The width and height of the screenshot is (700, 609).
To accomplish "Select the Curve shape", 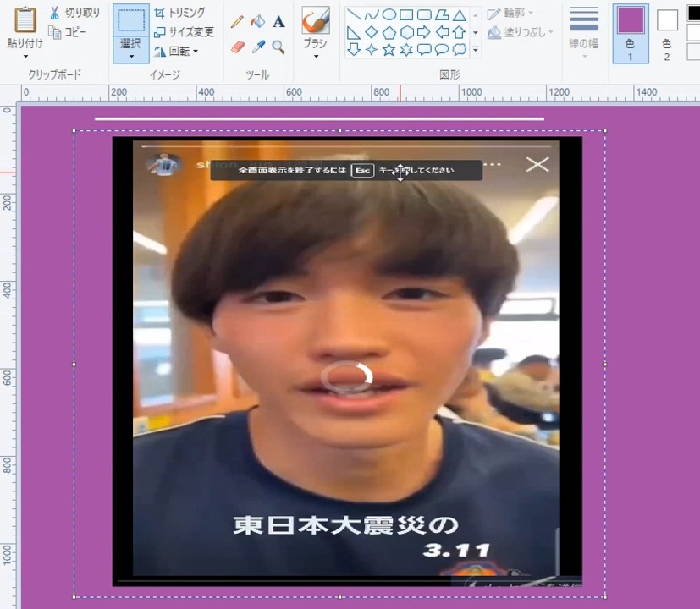I will (372, 15).
